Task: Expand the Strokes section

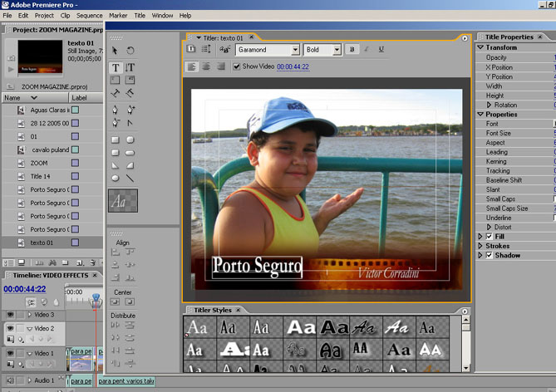Action: [480, 246]
